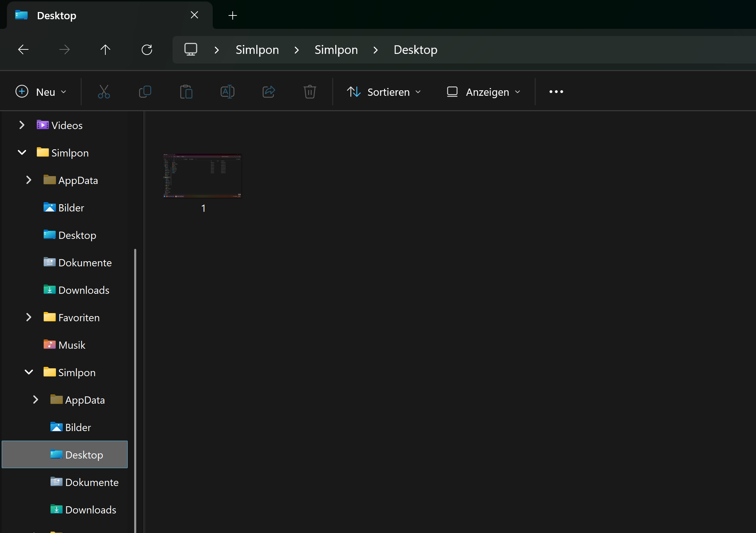
Task: Collapse the top-level Simlpon folder
Action: pyautogui.click(x=22, y=152)
